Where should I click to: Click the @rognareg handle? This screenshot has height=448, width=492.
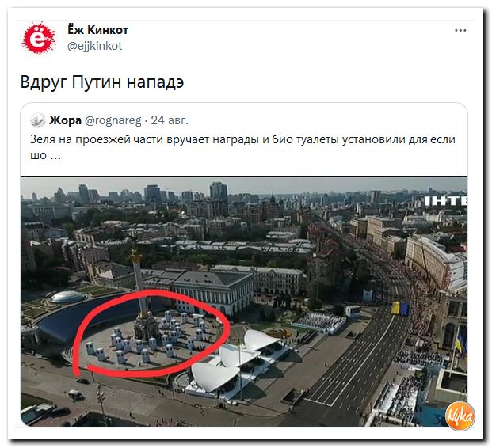point(113,120)
